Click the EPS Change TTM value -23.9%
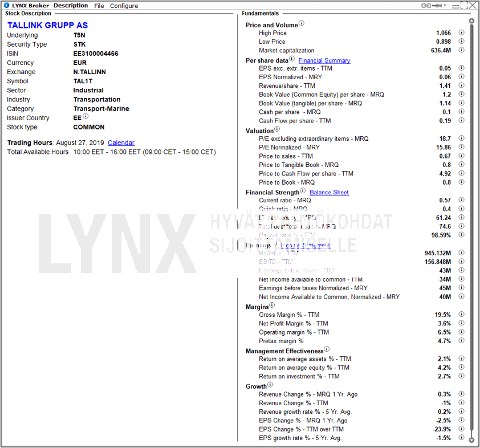This screenshot has width=480, height=448. [442, 429]
